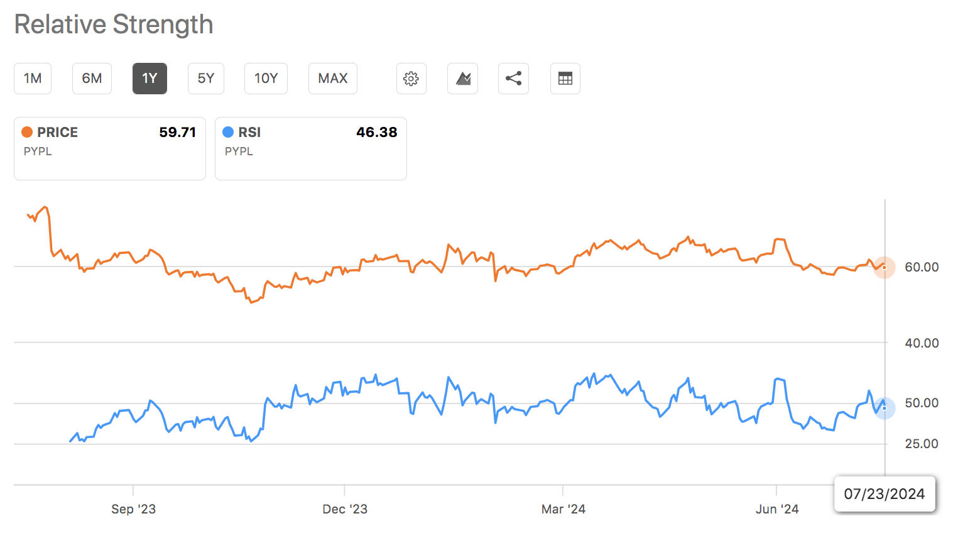
Task: Click the Sep '23 axis label
Action: tap(133, 509)
